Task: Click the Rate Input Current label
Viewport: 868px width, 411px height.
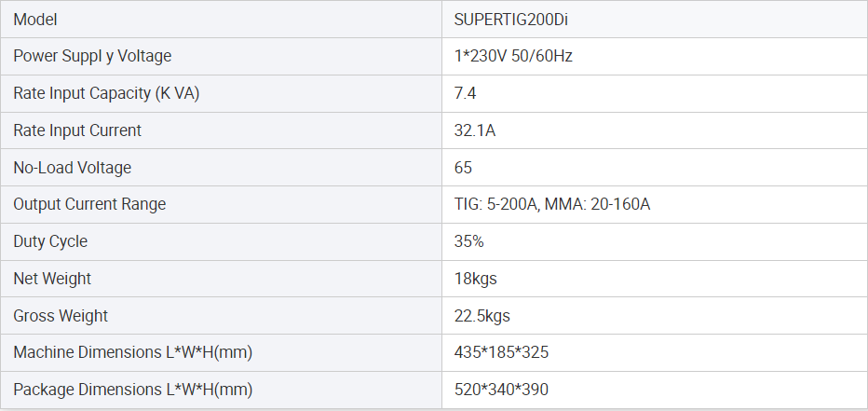Action: (x=77, y=130)
